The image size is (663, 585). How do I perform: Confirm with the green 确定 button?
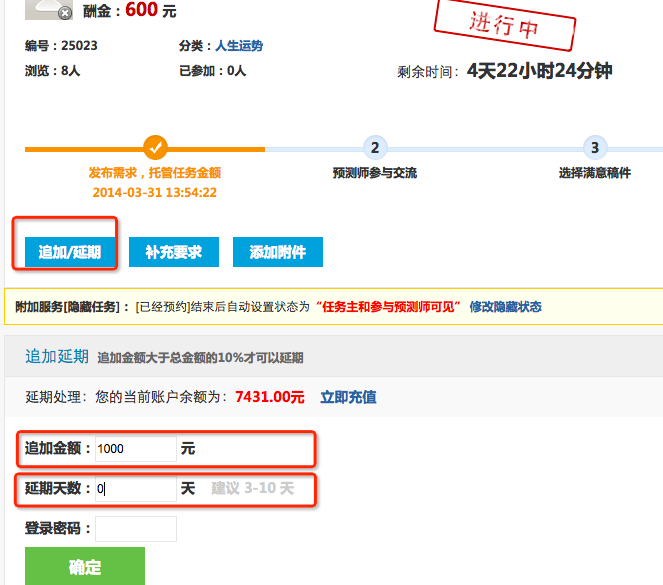coord(85,566)
